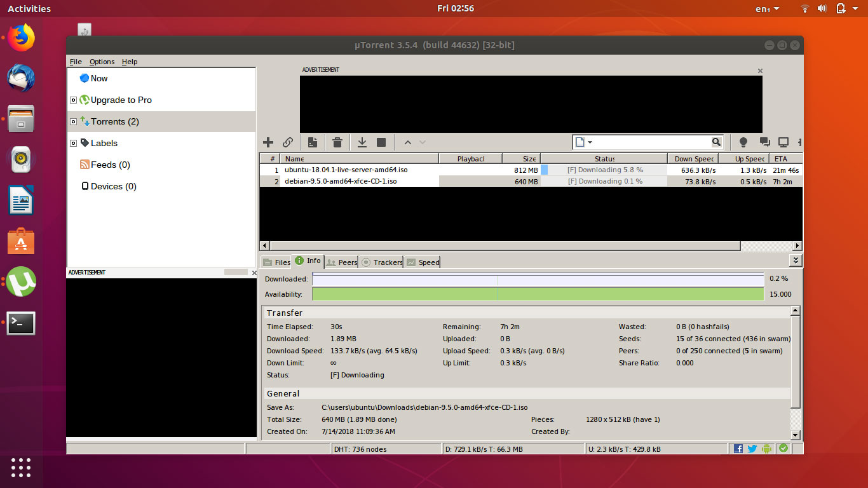Click the search magnifier icon
Viewport: 868px width, 488px height.
pos(716,142)
